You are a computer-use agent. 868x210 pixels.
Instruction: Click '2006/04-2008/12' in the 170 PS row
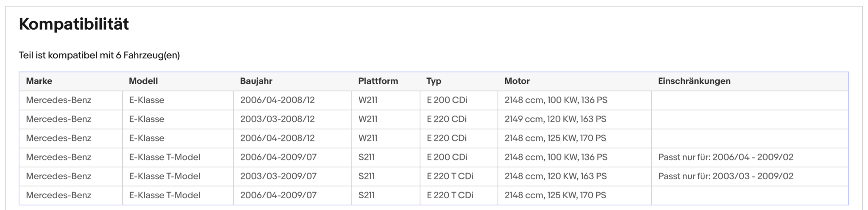point(278,138)
